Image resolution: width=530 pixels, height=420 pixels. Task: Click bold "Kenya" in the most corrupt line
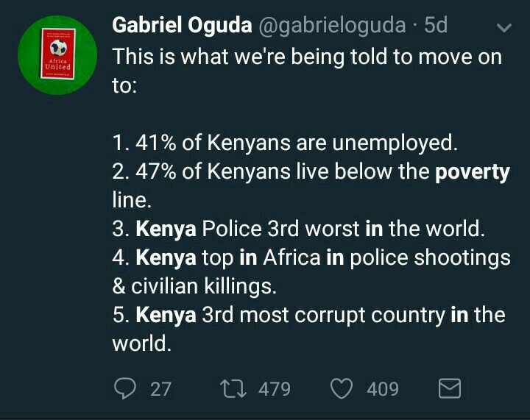(166, 315)
